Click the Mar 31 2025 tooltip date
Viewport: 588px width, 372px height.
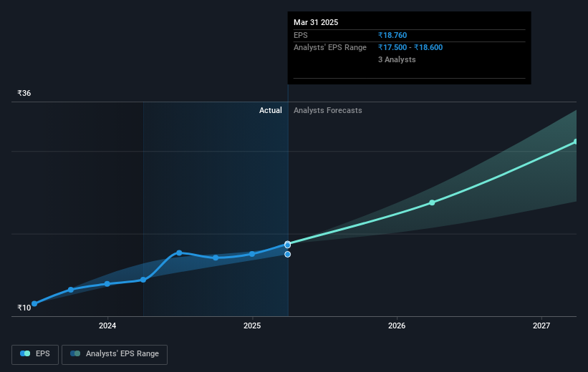[316, 22]
